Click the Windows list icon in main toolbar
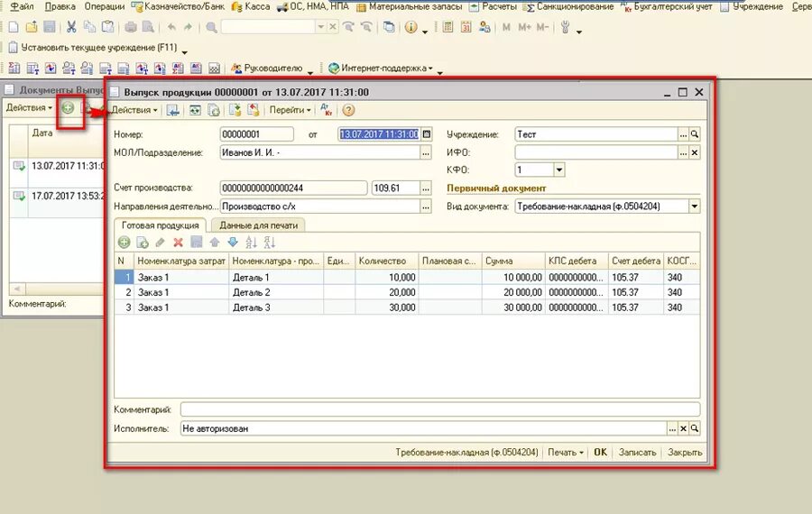The height and width of the screenshot is (514, 812). point(389,27)
